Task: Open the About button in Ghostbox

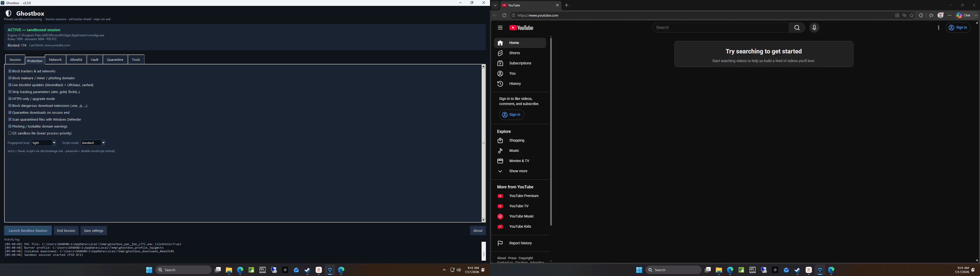Action: coord(478,231)
